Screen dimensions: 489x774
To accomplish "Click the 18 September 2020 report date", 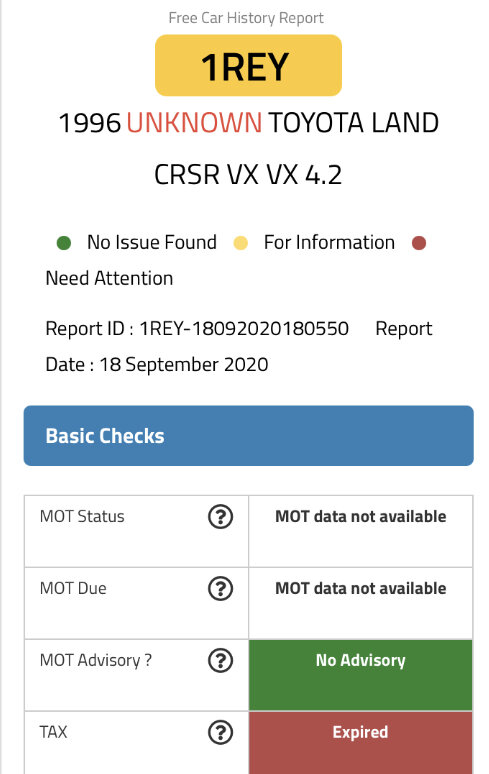I will point(184,365).
